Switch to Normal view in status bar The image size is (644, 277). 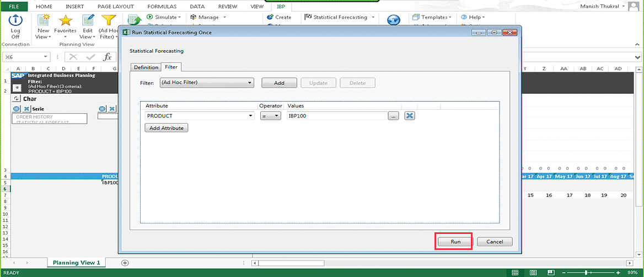point(515,273)
